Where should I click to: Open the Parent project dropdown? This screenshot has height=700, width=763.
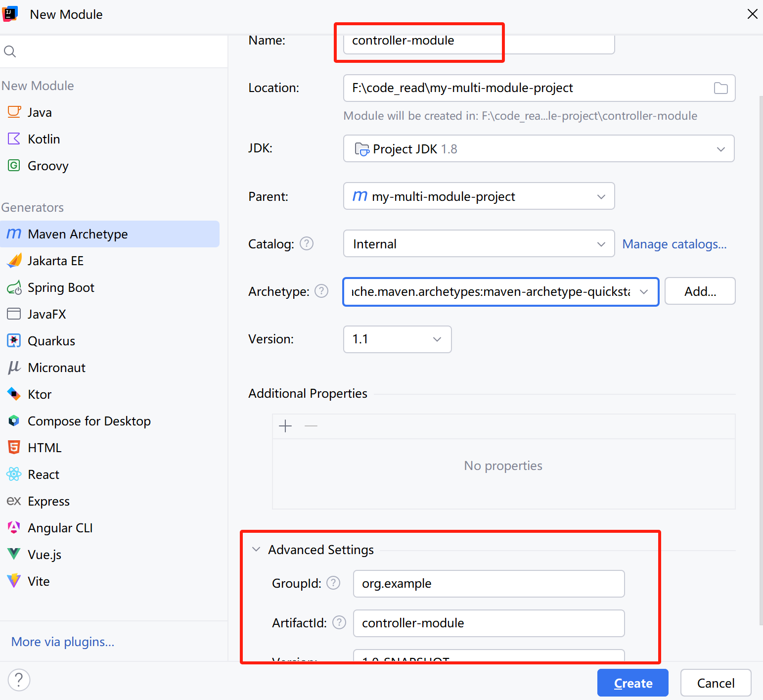point(479,196)
